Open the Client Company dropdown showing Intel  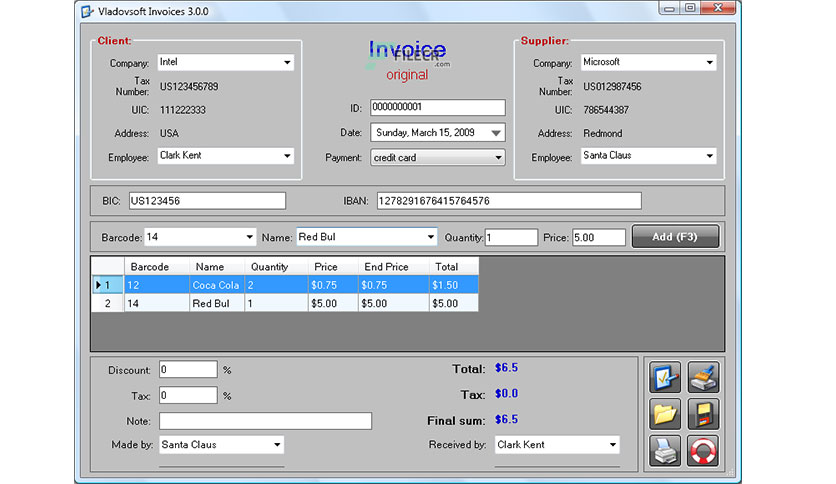287,62
